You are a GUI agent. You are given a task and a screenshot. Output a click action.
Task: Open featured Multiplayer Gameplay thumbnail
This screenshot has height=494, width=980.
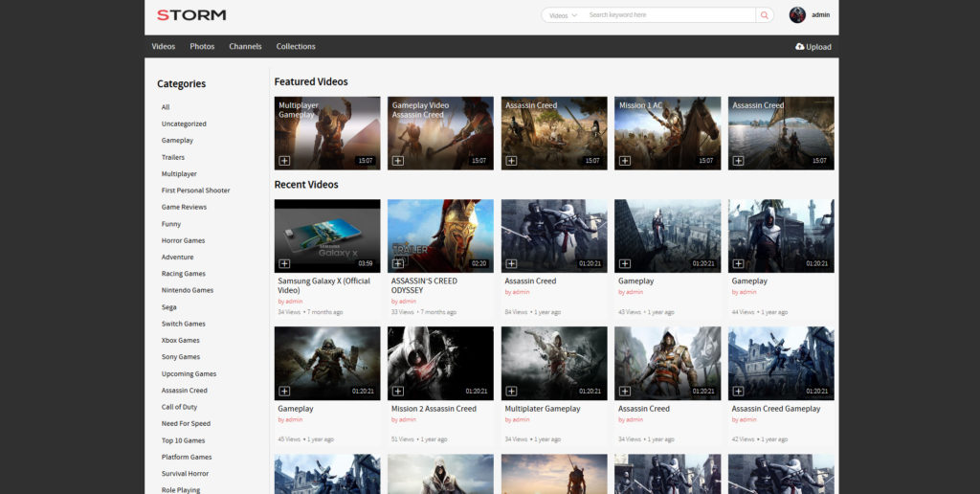(x=327, y=132)
